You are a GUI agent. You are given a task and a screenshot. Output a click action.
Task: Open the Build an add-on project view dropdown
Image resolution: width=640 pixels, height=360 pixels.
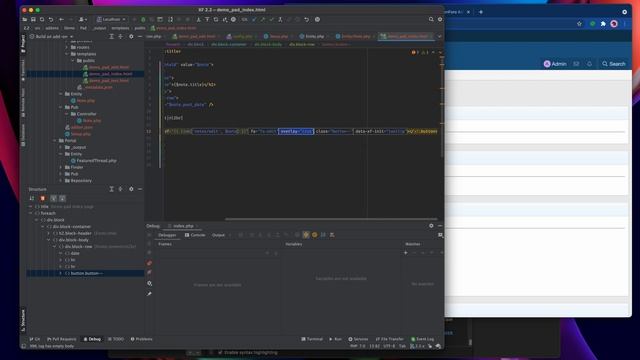tap(51, 36)
